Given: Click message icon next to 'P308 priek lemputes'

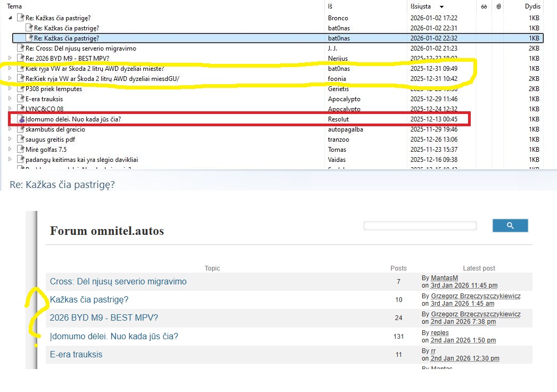Looking at the screenshot, I should point(21,89).
